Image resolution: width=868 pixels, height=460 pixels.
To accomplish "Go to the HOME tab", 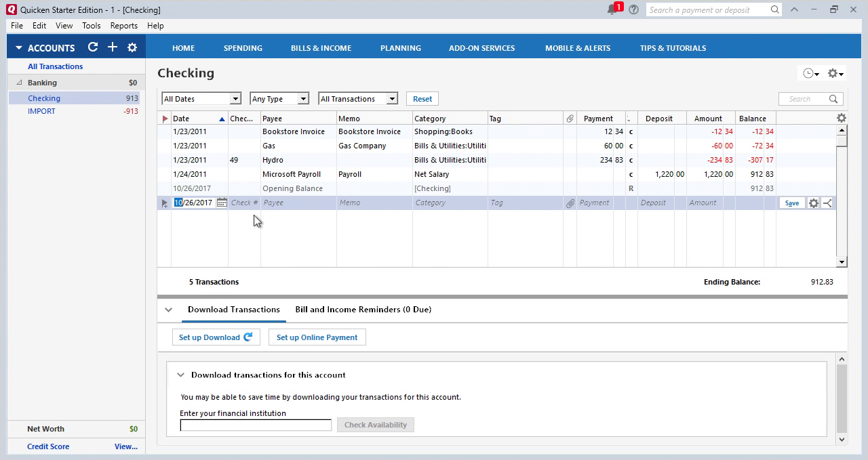I will coord(183,48).
